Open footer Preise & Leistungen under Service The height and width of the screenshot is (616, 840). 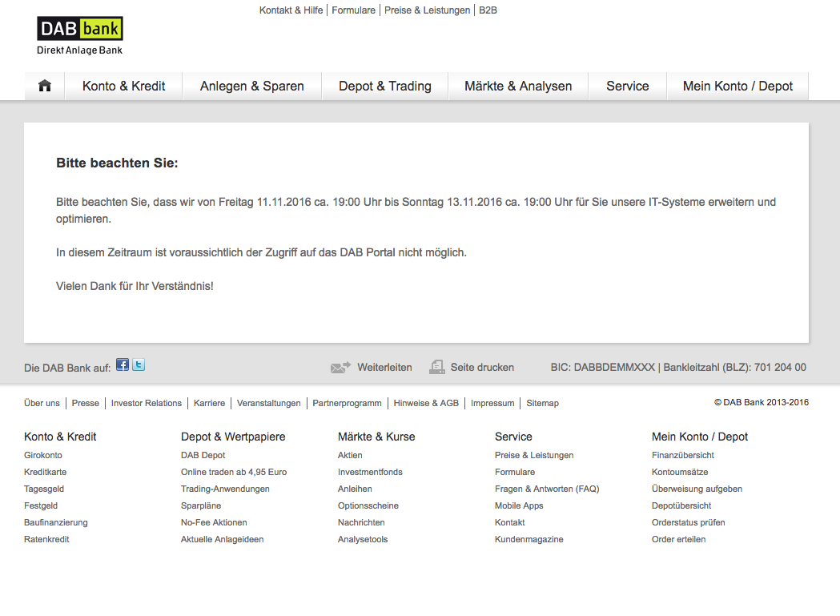(x=534, y=455)
